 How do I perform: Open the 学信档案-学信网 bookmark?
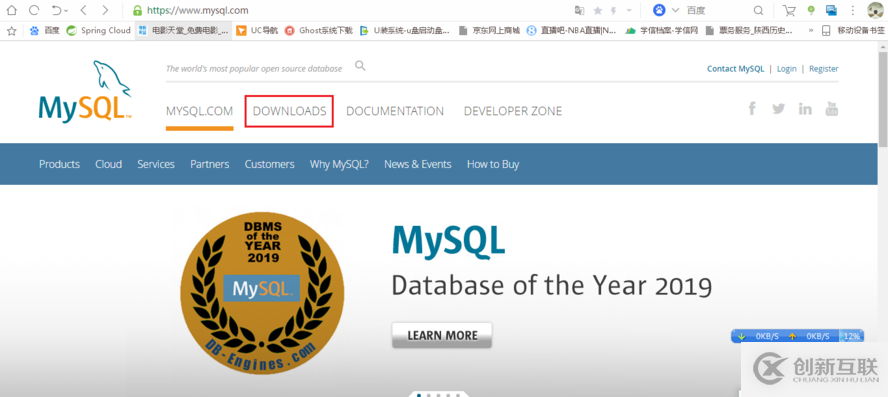pyautogui.click(x=661, y=31)
